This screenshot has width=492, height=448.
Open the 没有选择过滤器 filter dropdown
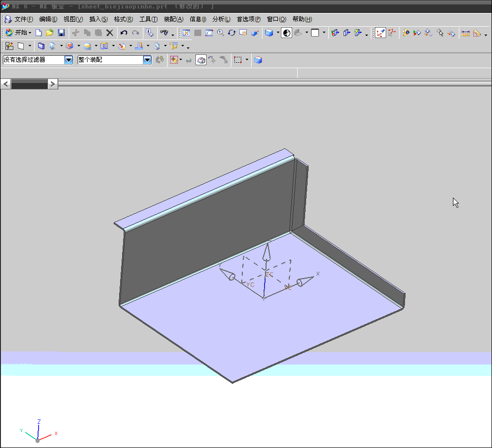tap(69, 60)
